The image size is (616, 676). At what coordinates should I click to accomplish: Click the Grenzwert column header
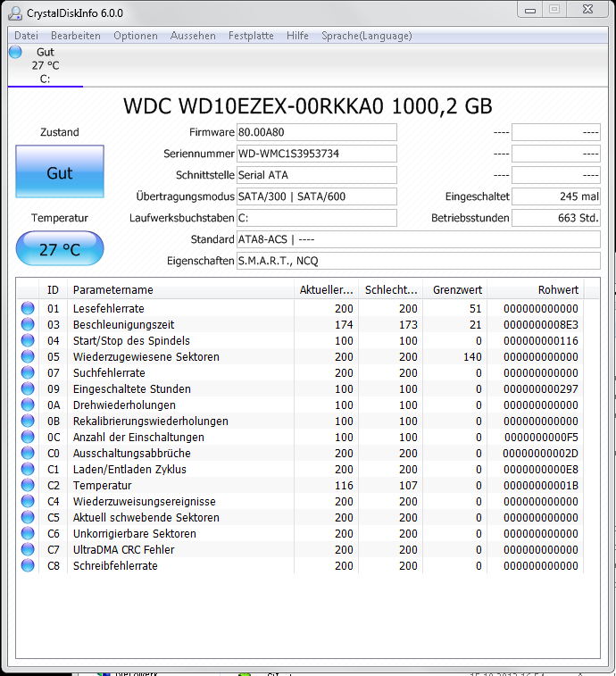(x=454, y=289)
